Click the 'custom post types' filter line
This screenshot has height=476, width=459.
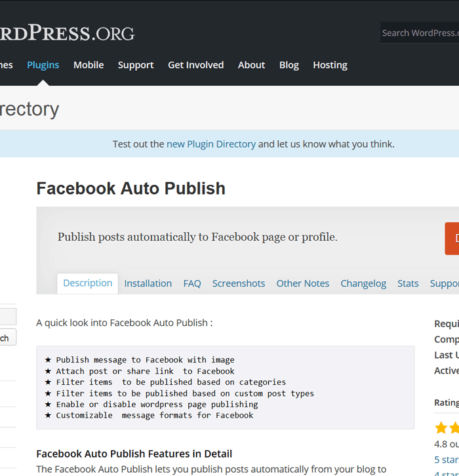point(180,393)
